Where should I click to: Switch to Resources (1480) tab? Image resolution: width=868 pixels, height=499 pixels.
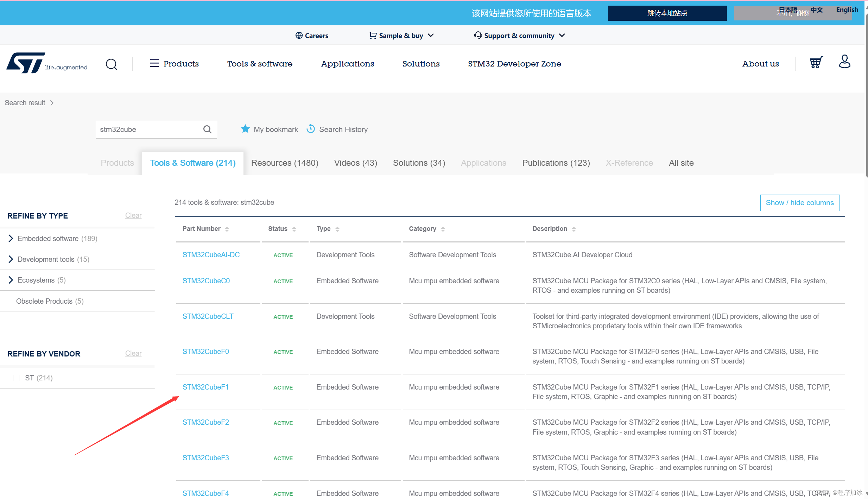coord(284,163)
